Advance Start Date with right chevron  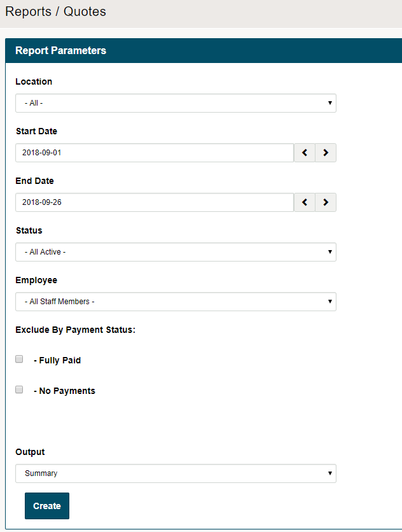coord(326,153)
